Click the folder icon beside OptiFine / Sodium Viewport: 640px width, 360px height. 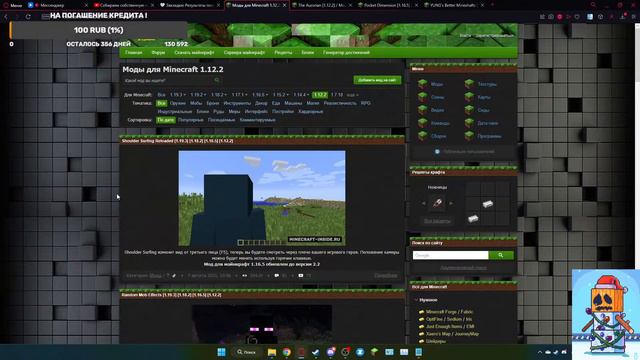pyautogui.click(x=421, y=319)
